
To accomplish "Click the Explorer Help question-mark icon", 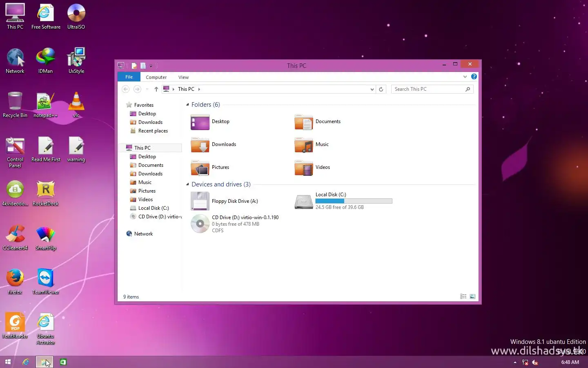I will (474, 76).
